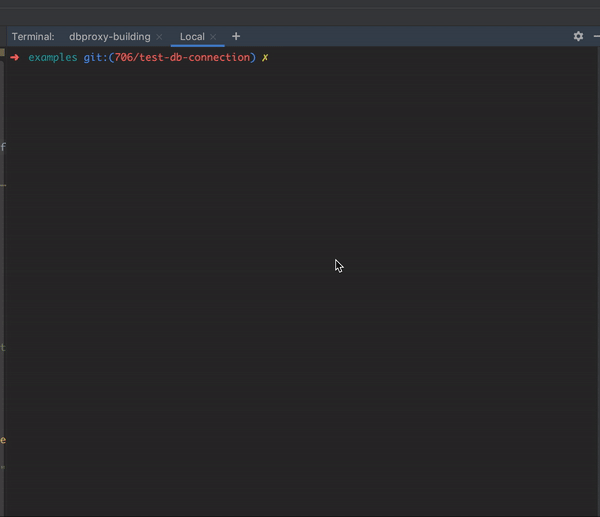This screenshot has width=600, height=517.
Task: Click the yellow gutter marker beside prompt
Action: (2, 51)
